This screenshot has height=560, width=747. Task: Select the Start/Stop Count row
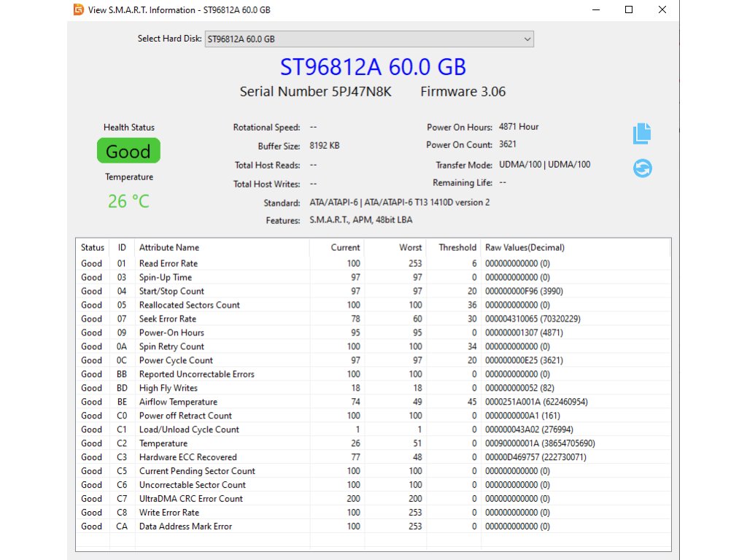tap(373, 291)
